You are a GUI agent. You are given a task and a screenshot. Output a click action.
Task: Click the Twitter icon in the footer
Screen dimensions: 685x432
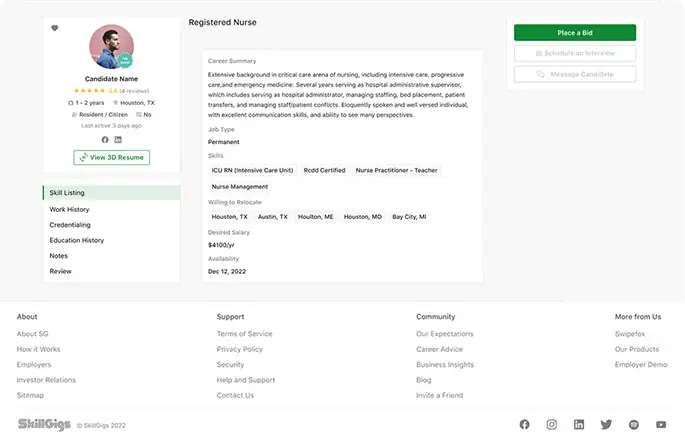[x=605, y=424]
